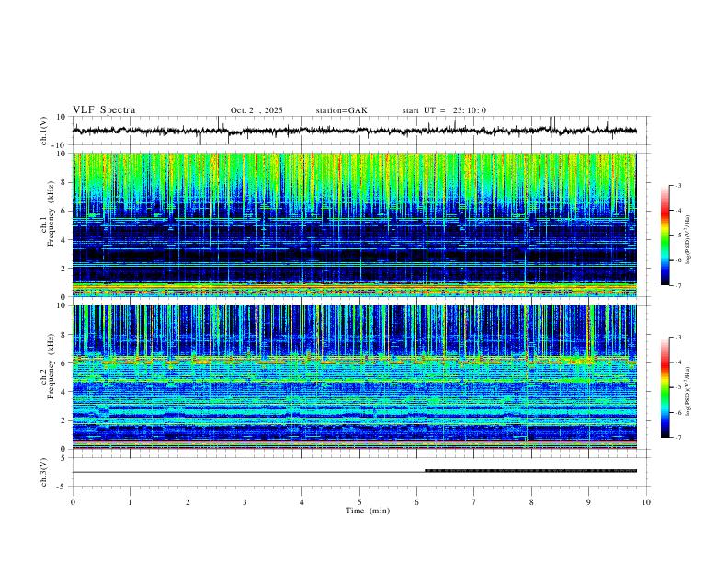
Task: Click the "-5" tick of ch.3(V) axis
Action: 63,487
